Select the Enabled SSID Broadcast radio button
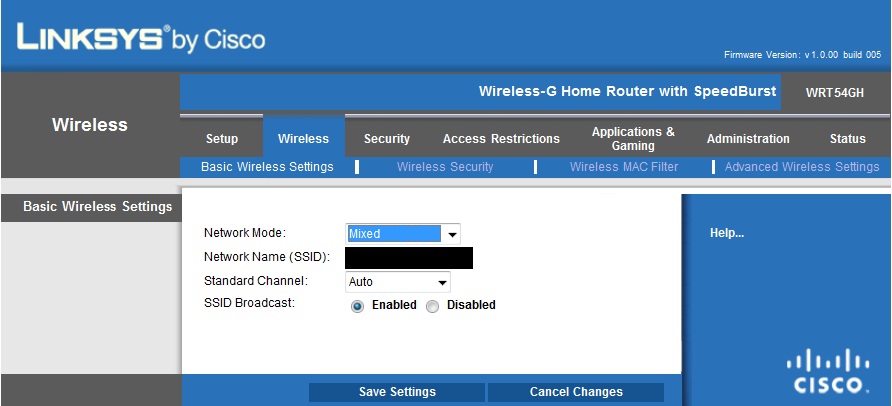 click(x=357, y=306)
